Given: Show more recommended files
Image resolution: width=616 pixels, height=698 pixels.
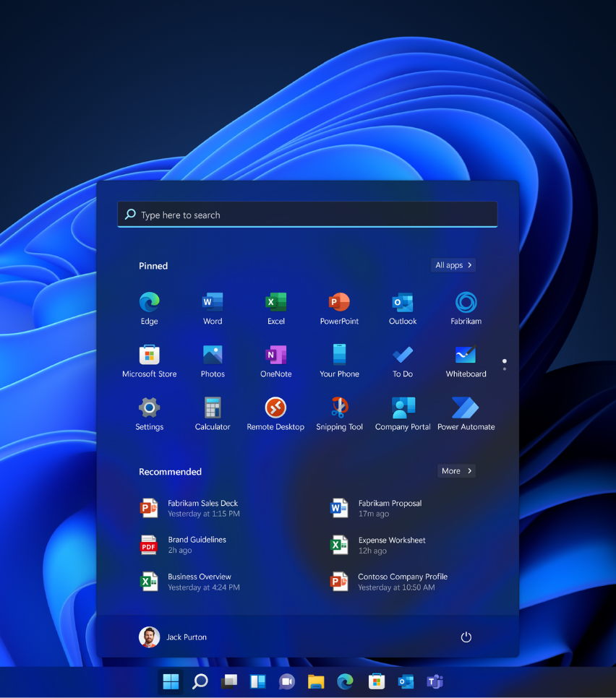Looking at the screenshot, I should pos(457,470).
